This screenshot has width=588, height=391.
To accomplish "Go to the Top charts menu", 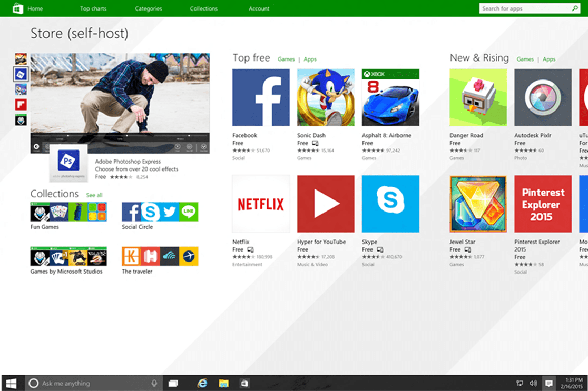I will 93,8.
